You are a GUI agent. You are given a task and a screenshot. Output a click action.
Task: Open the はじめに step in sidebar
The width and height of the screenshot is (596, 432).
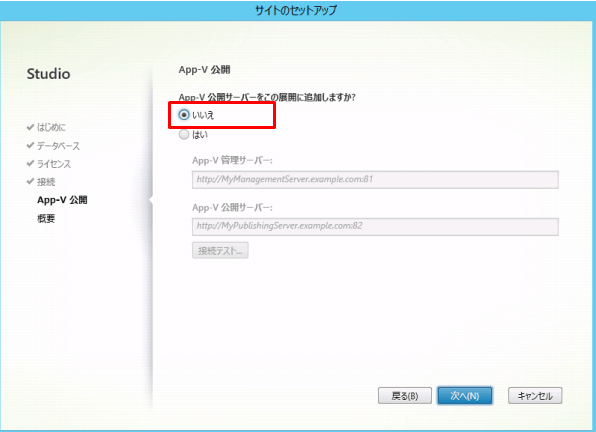[x=51, y=127]
